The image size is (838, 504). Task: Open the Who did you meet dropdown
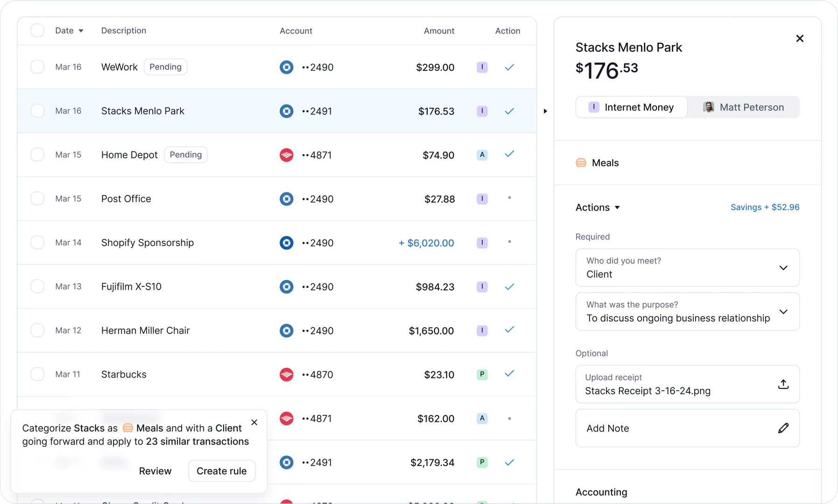pos(784,268)
